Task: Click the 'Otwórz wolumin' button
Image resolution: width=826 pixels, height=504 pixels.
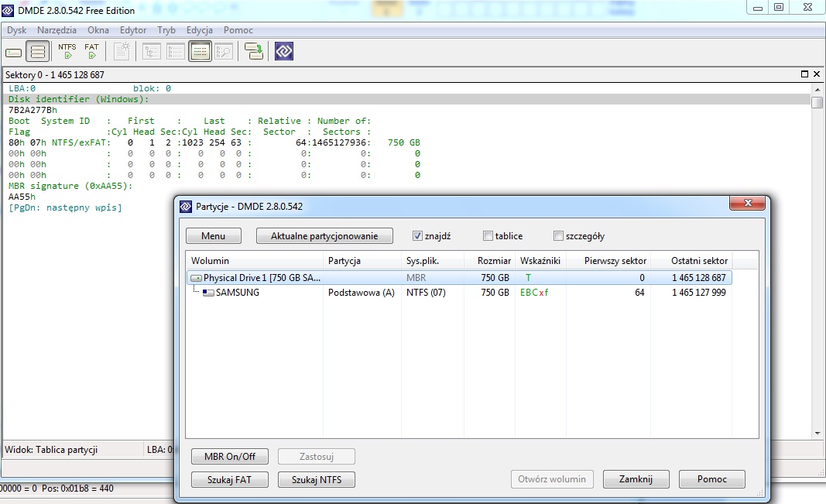Action: [x=552, y=479]
